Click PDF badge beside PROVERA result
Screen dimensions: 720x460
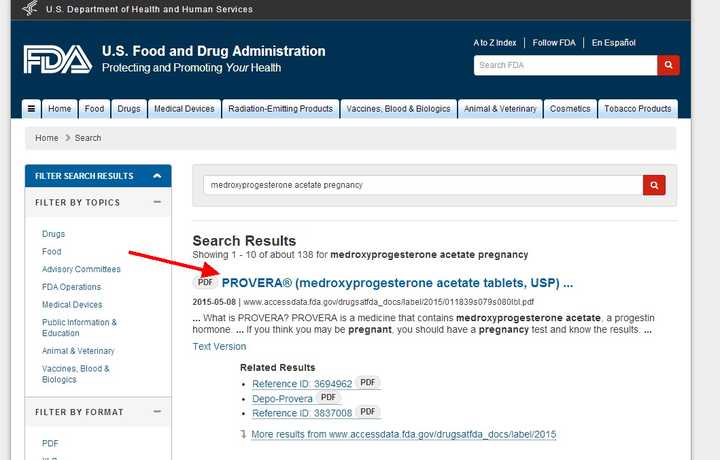205,282
